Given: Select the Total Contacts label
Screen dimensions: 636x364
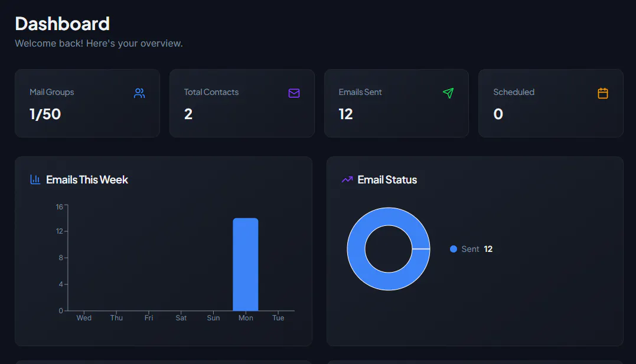Looking at the screenshot, I should [x=211, y=92].
